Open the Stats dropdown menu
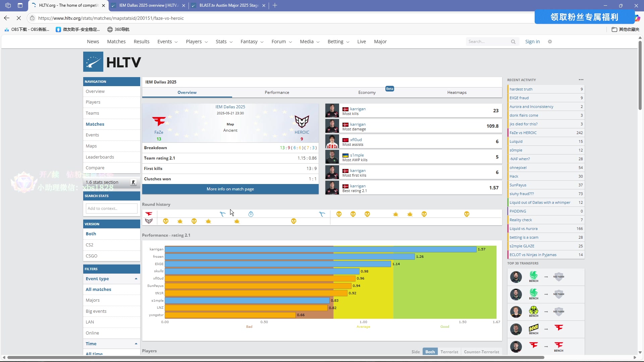The width and height of the screenshot is (644, 362). point(224,42)
